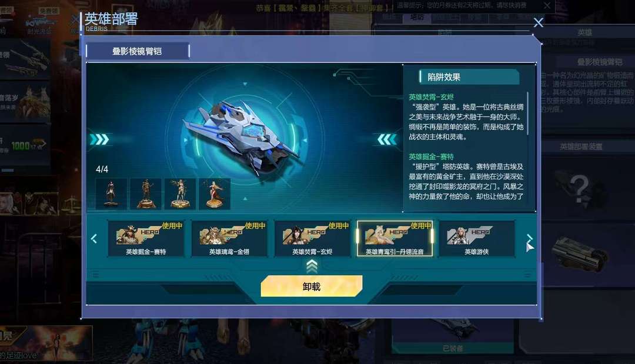The height and width of the screenshot is (364, 635).
Task: Open the 叠影棱镜臂铠 tab
Action: (138, 51)
